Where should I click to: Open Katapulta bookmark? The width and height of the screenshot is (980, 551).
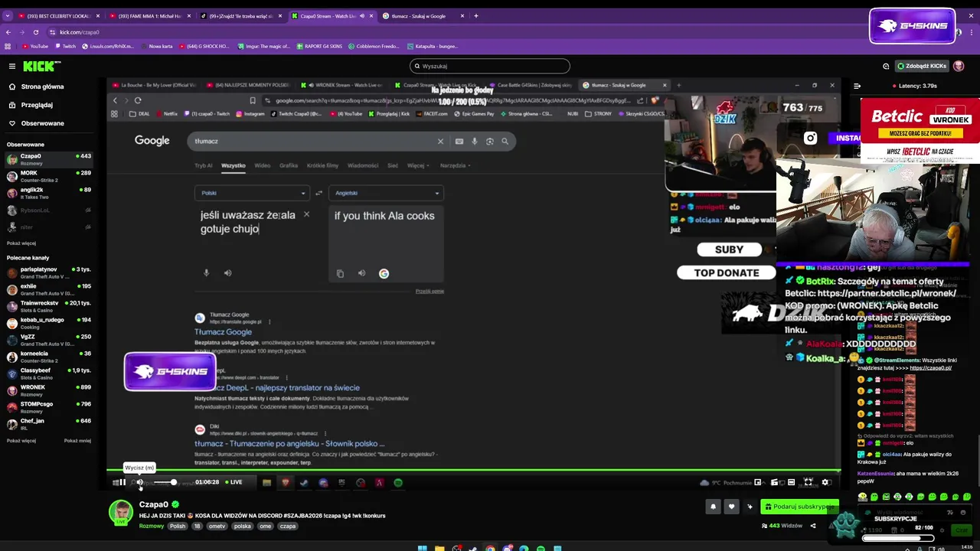tap(432, 46)
